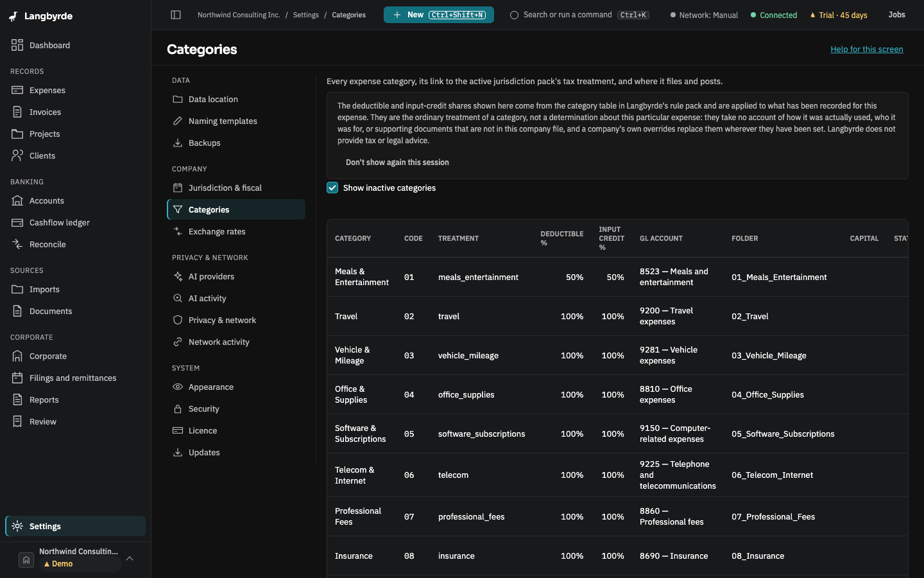This screenshot has height=578, width=924.
Task: Click the Clients people icon
Action: 17,155
